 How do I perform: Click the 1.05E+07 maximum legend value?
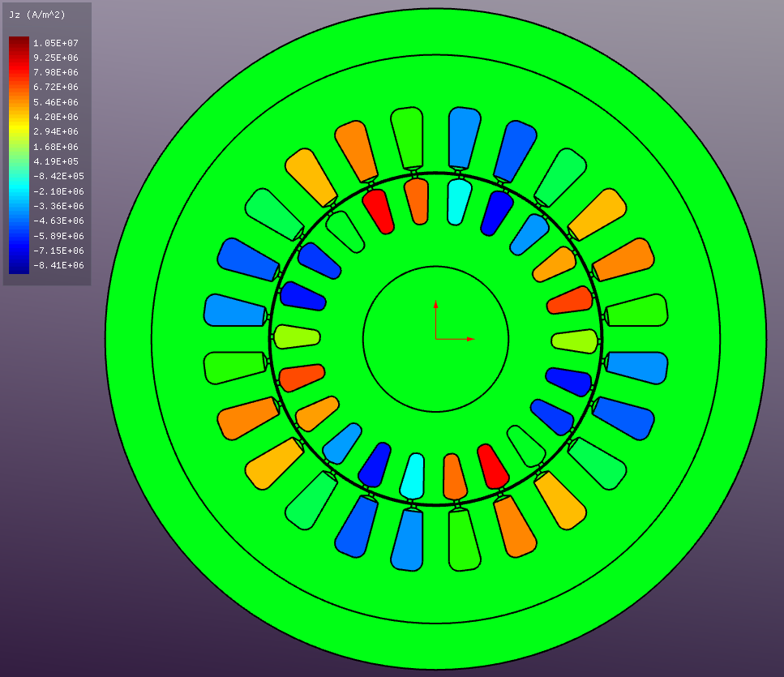(55, 43)
